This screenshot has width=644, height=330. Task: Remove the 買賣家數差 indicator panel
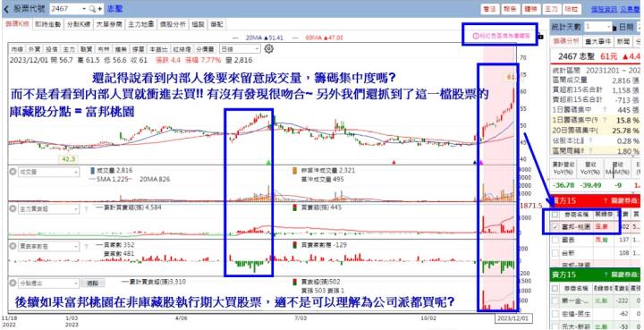13,246
